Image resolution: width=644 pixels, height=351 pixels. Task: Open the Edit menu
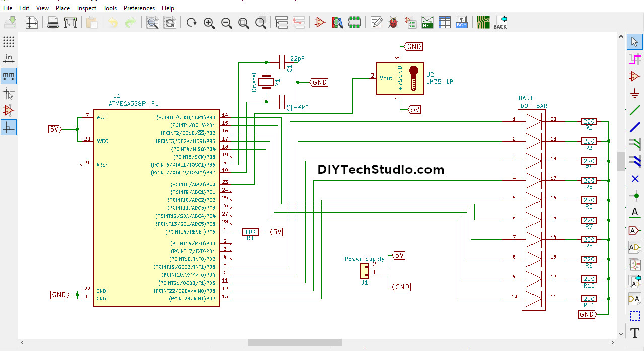pos(24,8)
